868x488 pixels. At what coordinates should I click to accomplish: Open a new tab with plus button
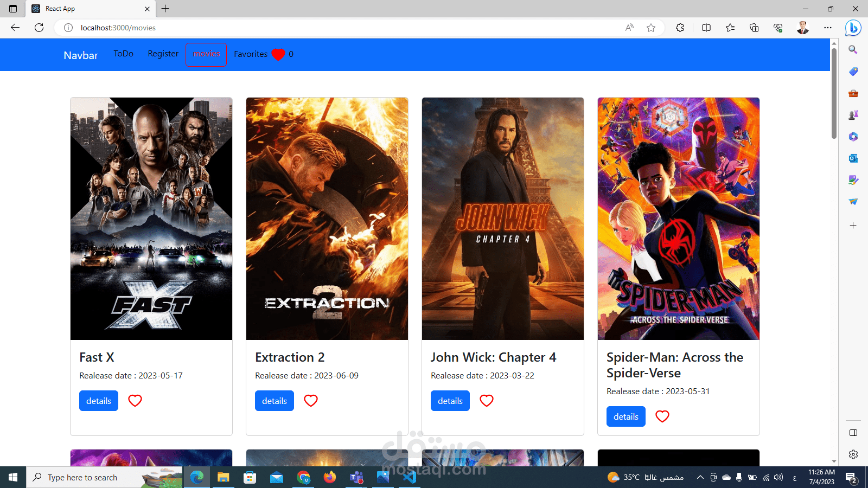point(165,9)
